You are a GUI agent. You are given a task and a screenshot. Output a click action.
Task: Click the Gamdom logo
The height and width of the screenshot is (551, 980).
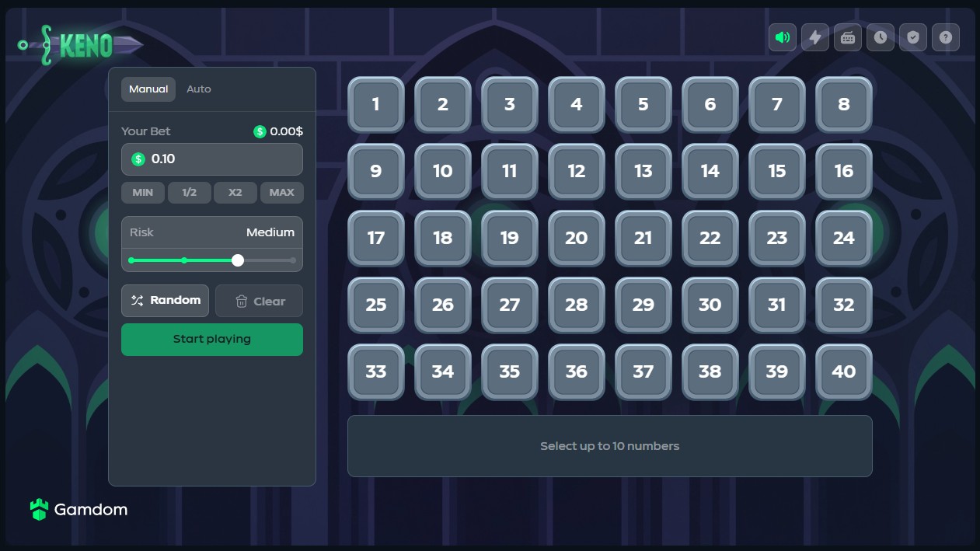pos(78,510)
